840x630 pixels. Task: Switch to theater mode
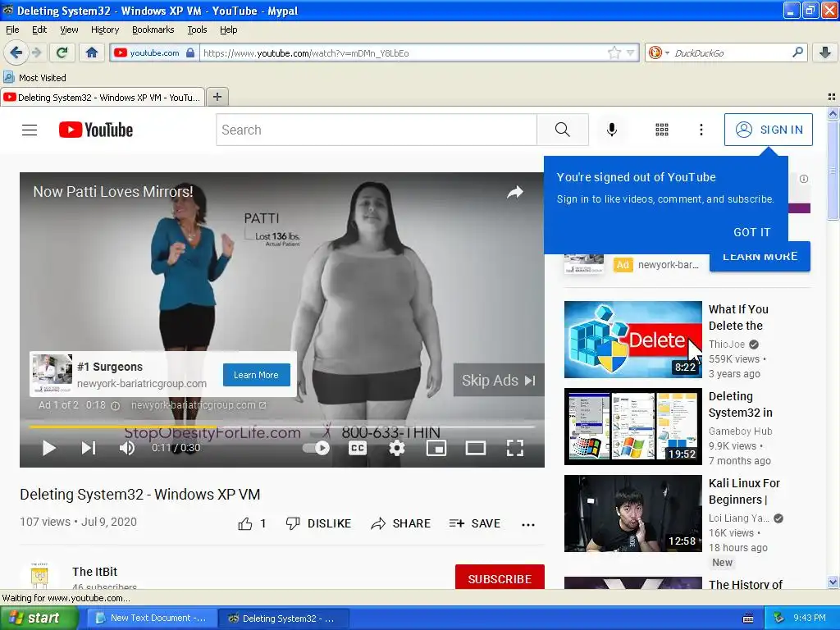[475, 448]
